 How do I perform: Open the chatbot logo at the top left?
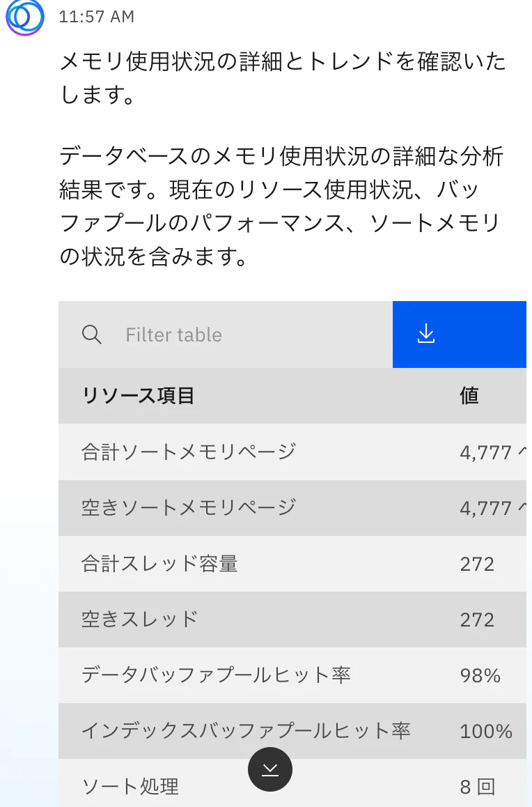24,18
